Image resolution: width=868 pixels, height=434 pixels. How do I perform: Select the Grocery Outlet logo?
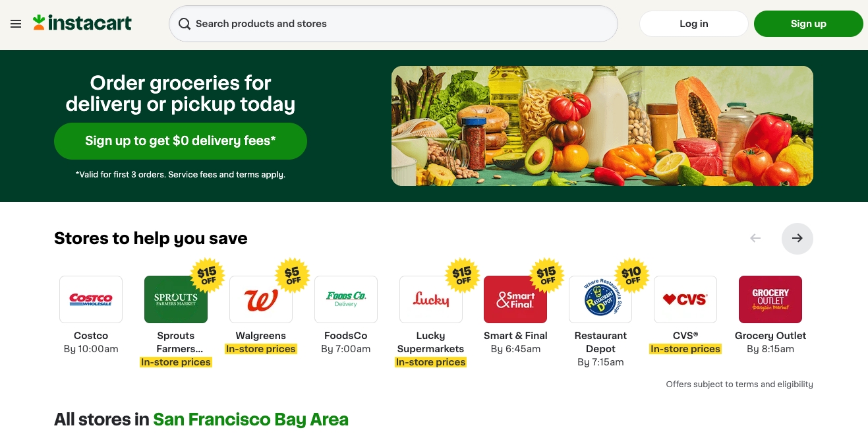tap(770, 299)
